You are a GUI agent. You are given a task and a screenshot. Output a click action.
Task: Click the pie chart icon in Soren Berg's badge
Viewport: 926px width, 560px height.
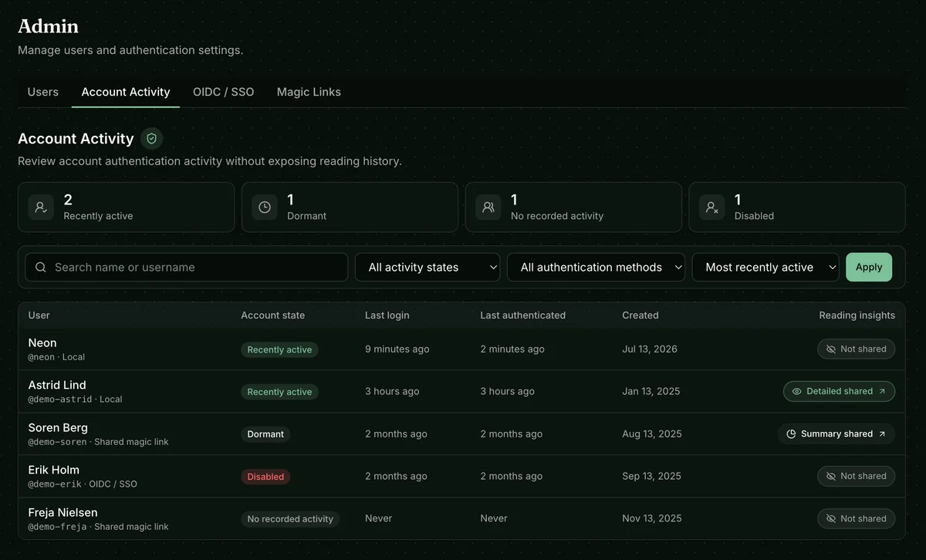pos(791,433)
